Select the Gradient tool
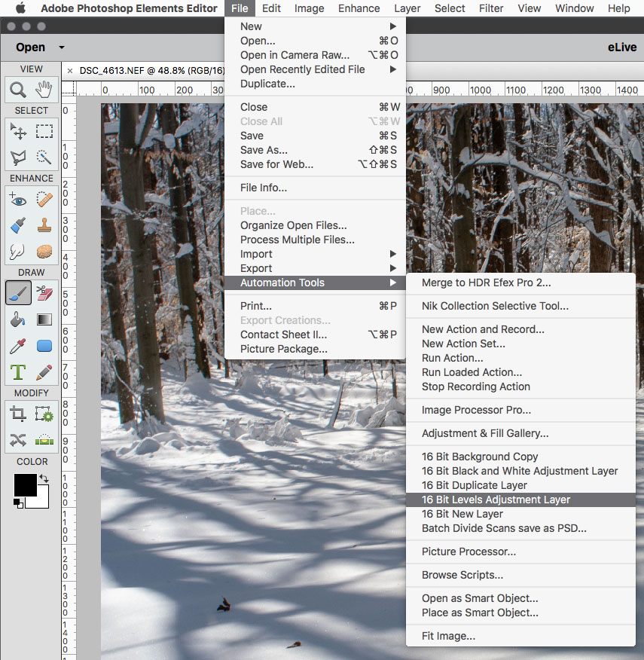This screenshot has height=660, width=644. (x=44, y=319)
